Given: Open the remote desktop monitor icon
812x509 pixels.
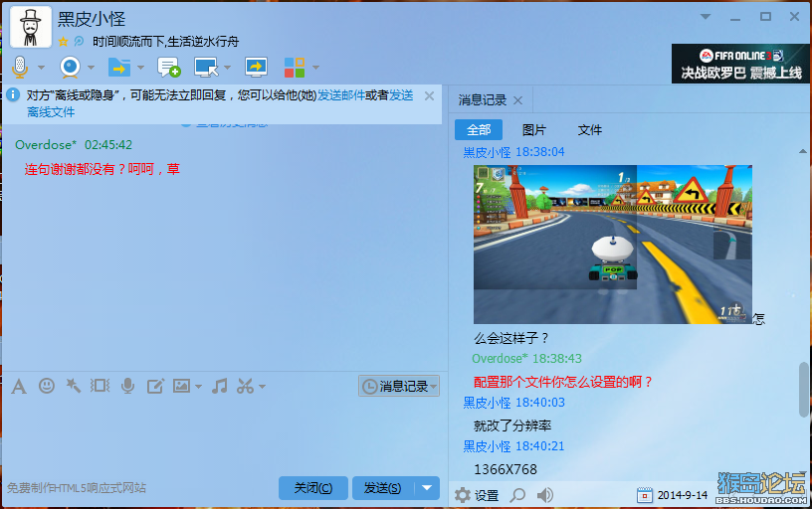Looking at the screenshot, I should pos(206,68).
